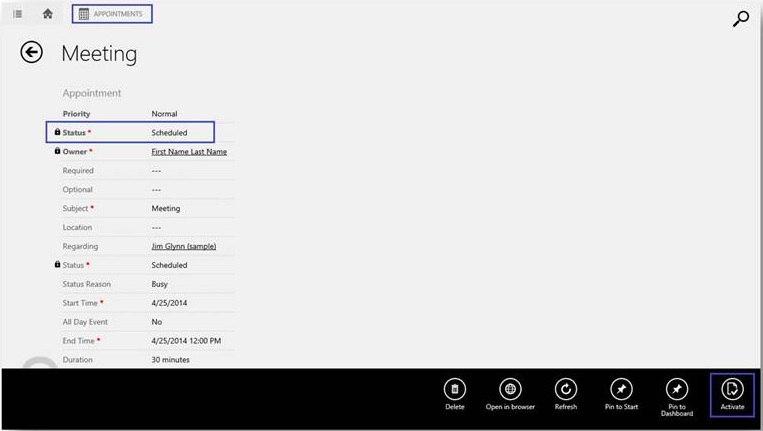Click the Duration value 30 minutes

click(170, 360)
